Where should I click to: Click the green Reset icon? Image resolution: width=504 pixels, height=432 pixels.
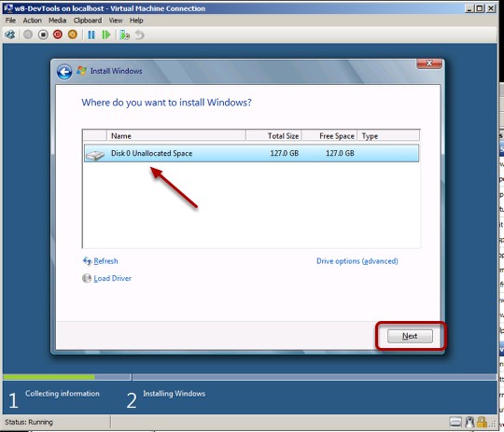coord(106,35)
